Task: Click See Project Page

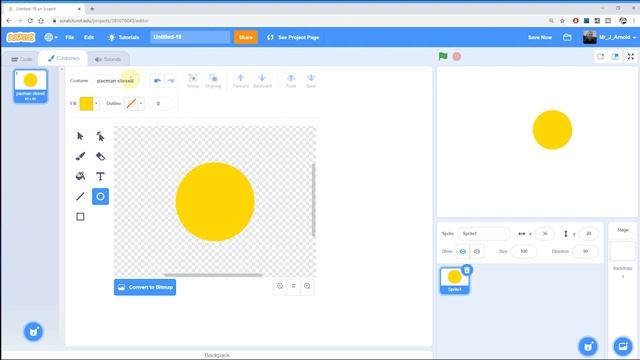Action: click(293, 37)
